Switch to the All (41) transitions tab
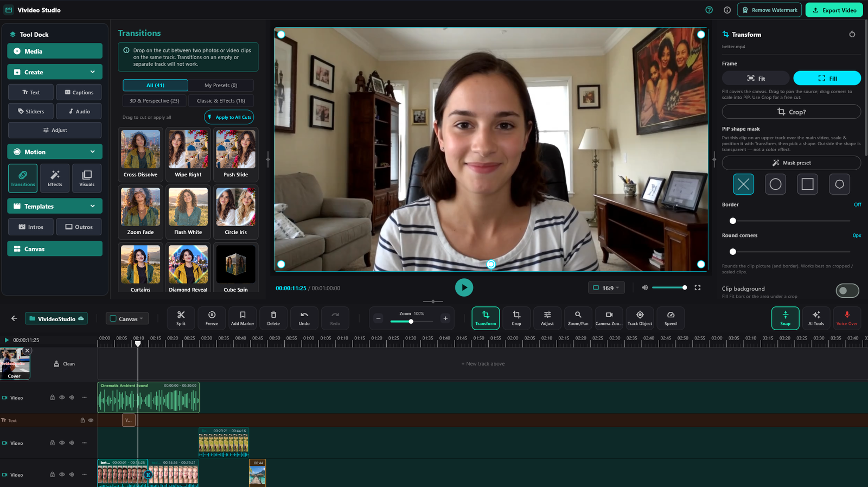The image size is (868, 487). [x=155, y=85]
